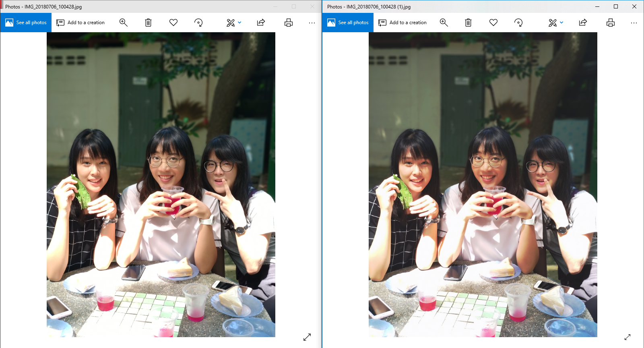
Task: Maximize the right Photos window
Action: (616, 6)
